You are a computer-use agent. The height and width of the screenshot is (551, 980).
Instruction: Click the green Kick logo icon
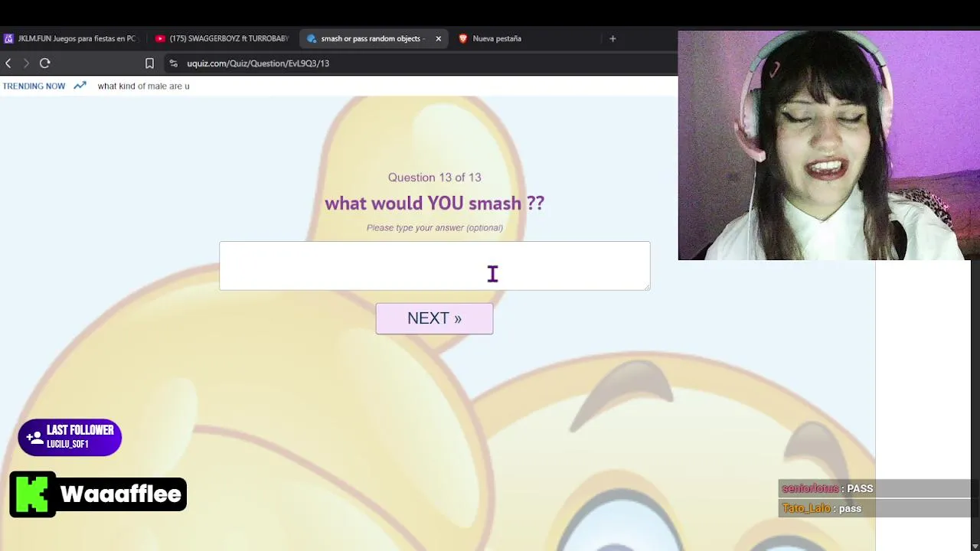32,494
